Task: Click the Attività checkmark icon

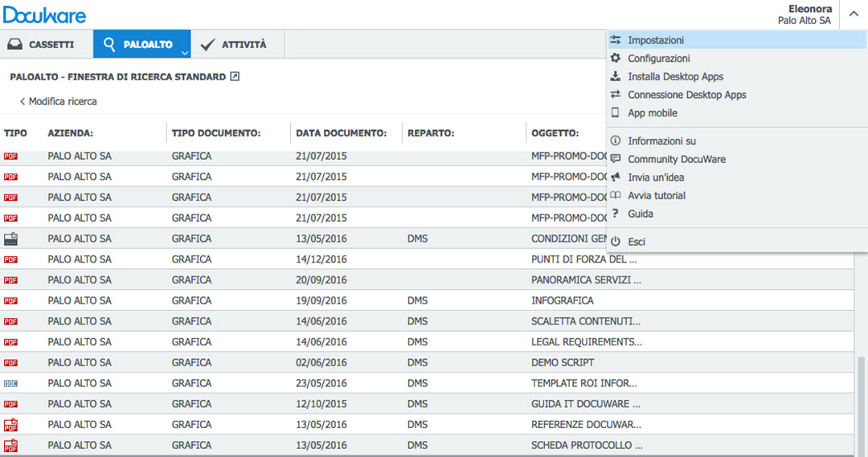Action: coord(207,44)
